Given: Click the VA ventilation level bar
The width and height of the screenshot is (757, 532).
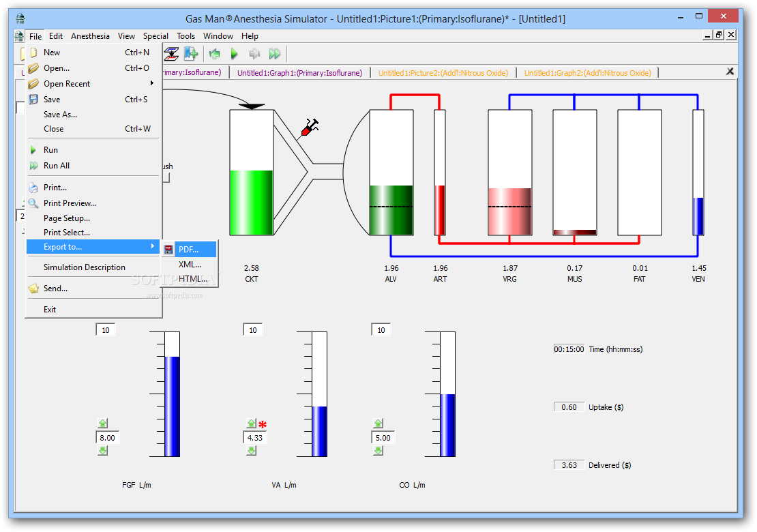Looking at the screenshot, I should point(319,394).
